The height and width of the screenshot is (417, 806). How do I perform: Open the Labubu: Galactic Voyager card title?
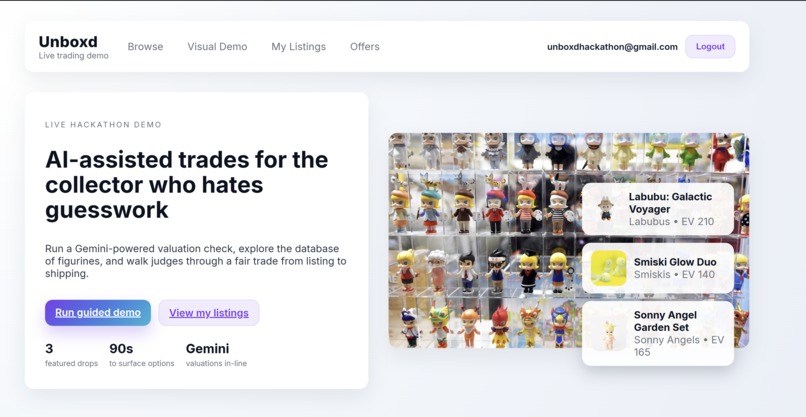670,203
